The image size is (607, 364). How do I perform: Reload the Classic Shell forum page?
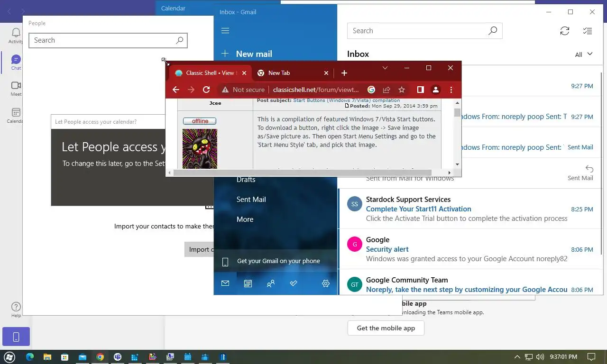[x=206, y=90]
